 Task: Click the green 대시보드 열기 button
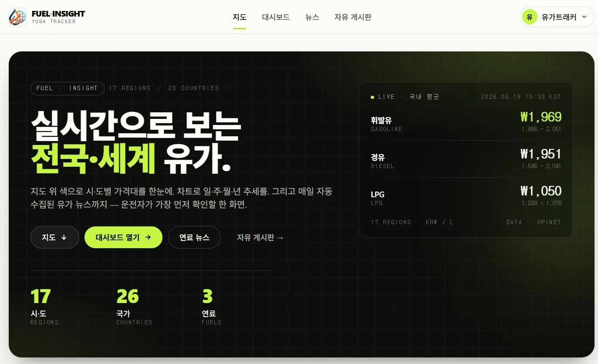click(x=123, y=237)
